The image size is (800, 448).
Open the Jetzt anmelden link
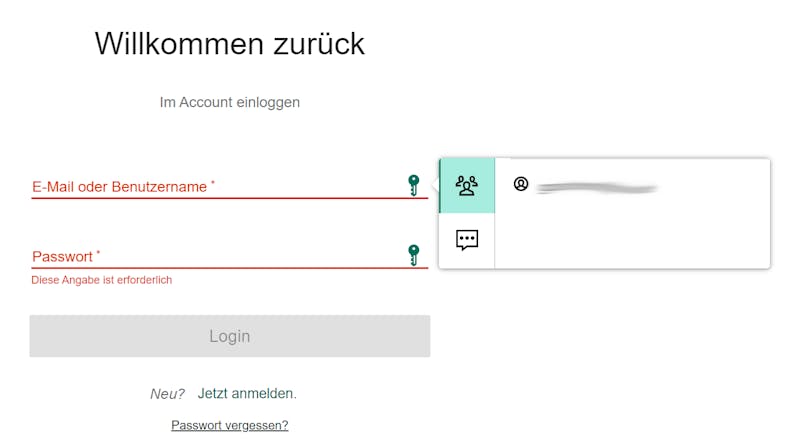(x=247, y=393)
